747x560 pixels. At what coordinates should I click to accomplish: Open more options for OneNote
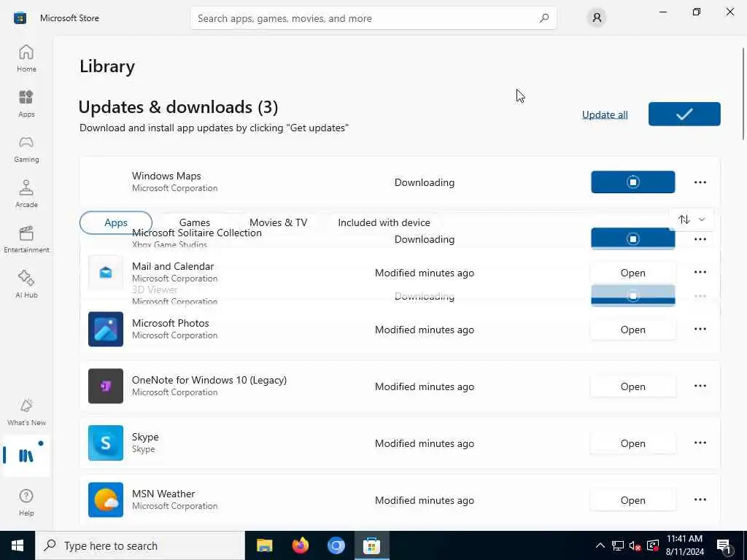[700, 386]
